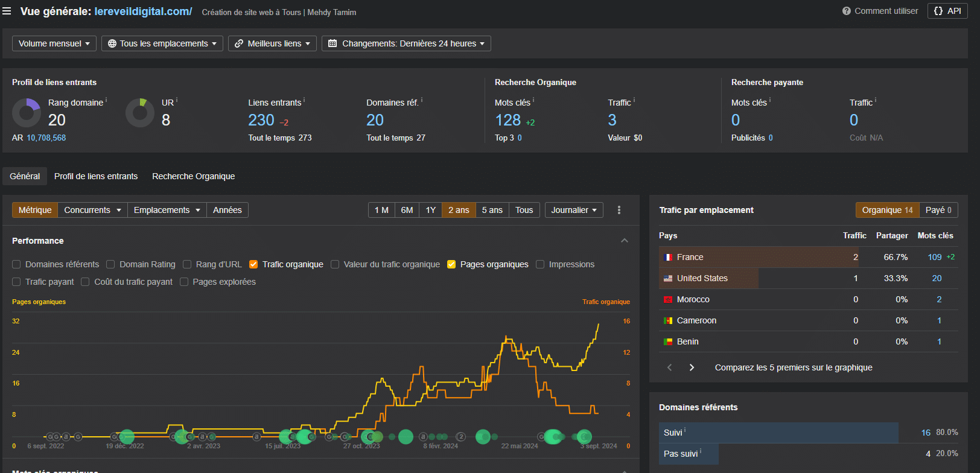Viewport: 980px width, 473px height.
Task: Expand Tous les emplacements dropdown
Action: point(162,43)
